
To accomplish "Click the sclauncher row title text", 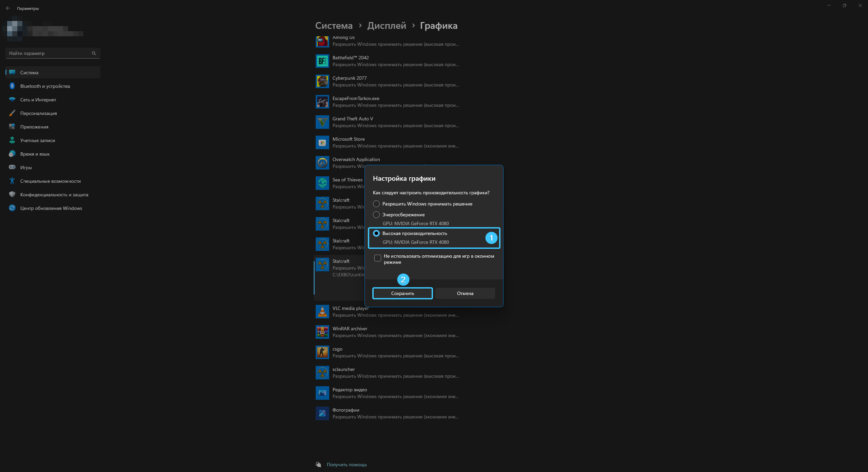I will pyautogui.click(x=343, y=369).
